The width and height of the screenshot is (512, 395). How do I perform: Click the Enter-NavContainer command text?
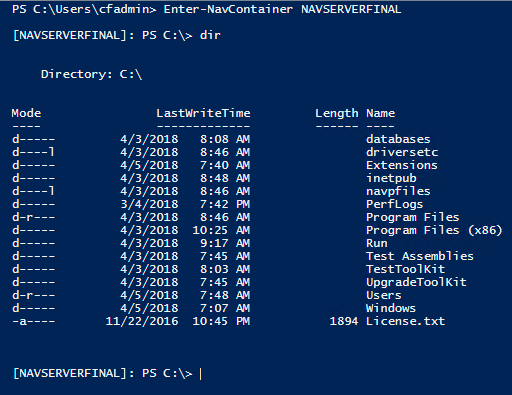[x=228, y=9]
